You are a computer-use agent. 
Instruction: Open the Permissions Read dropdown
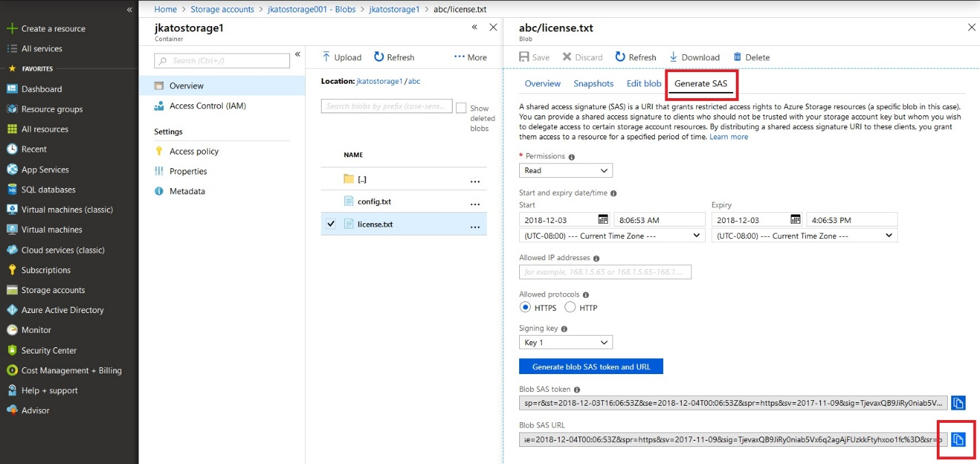click(x=566, y=170)
